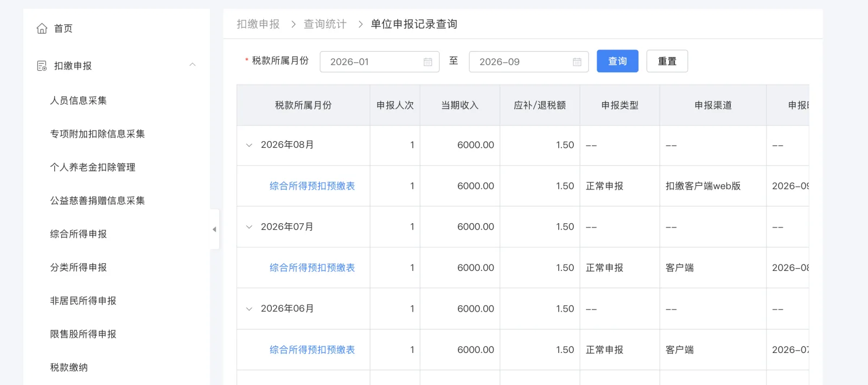Open 综合所得预扣预缴表 link under 2026年07月

click(x=312, y=268)
